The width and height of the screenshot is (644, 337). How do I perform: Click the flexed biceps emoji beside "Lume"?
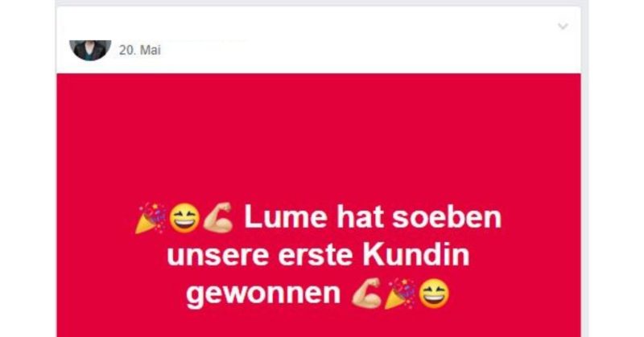tap(218, 218)
